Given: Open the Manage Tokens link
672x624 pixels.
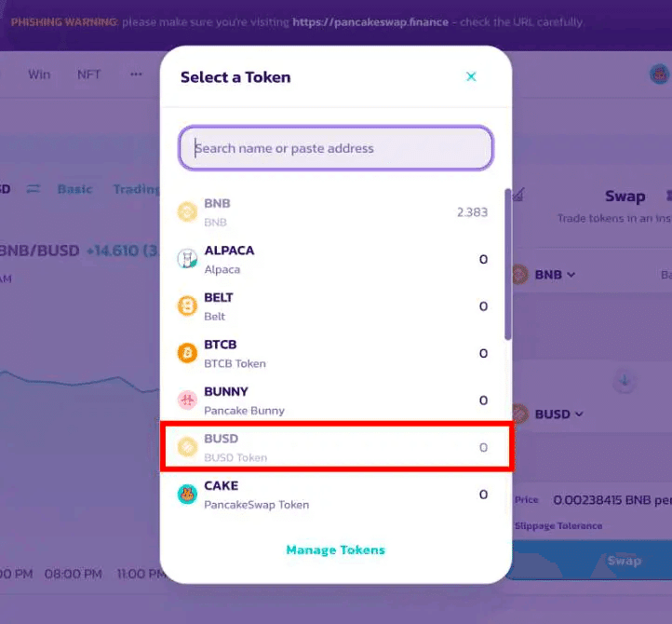Looking at the screenshot, I should coord(336,549).
